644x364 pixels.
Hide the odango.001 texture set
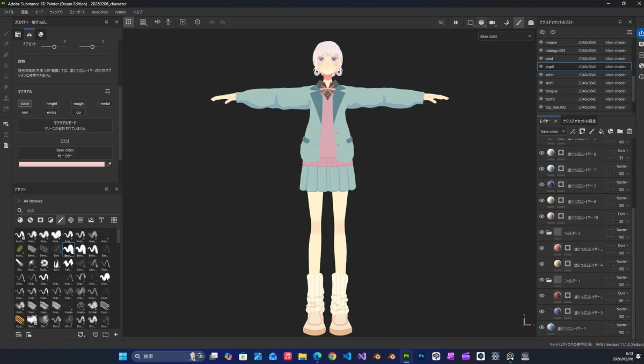click(x=541, y=50)
